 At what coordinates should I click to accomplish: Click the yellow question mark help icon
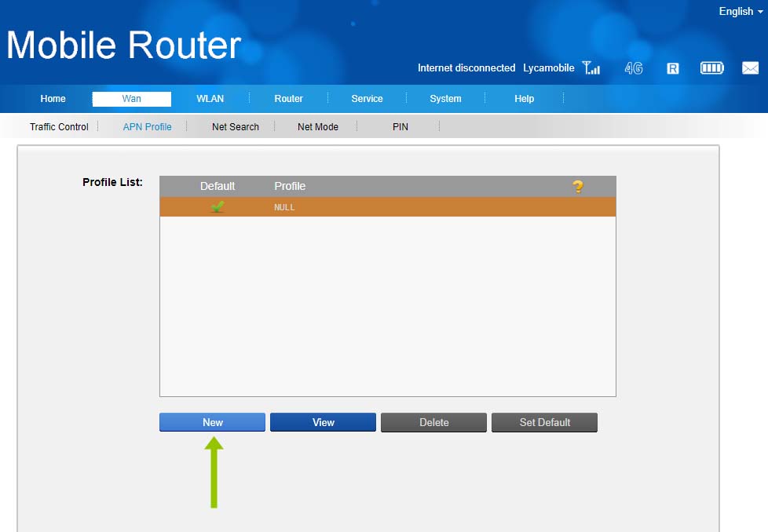tap(578, 186)
